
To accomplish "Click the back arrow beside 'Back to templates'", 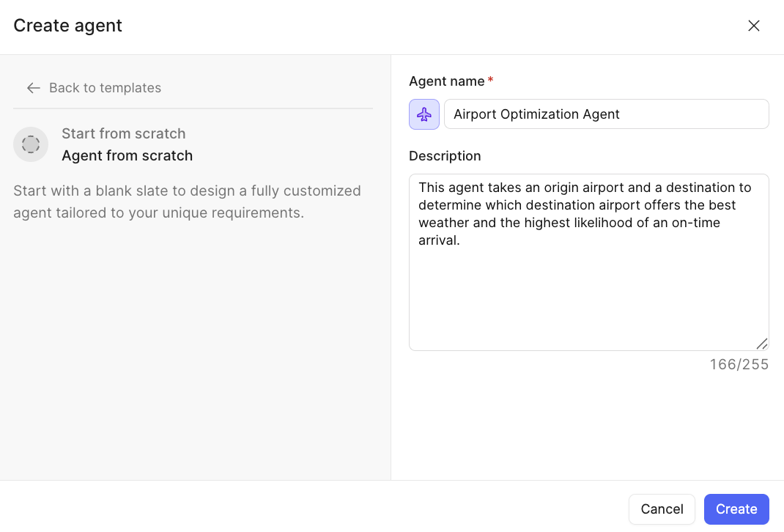I will [x=33, y=87].
